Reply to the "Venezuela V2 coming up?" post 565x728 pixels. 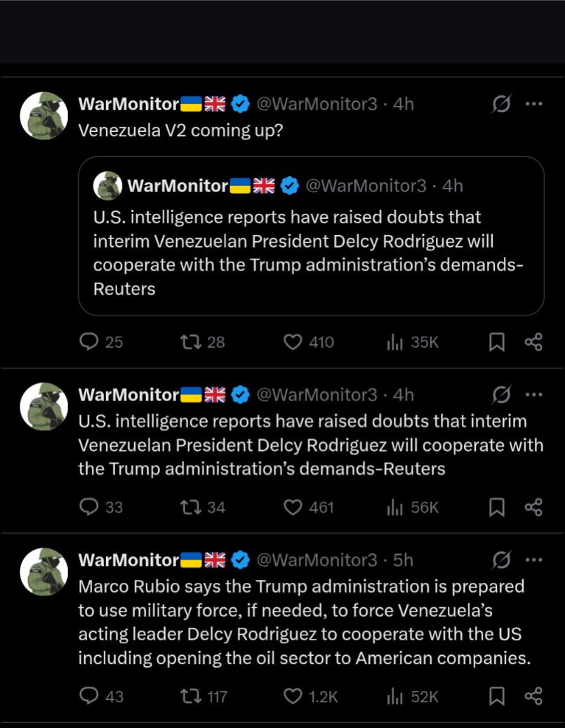[x=89, y=342]
